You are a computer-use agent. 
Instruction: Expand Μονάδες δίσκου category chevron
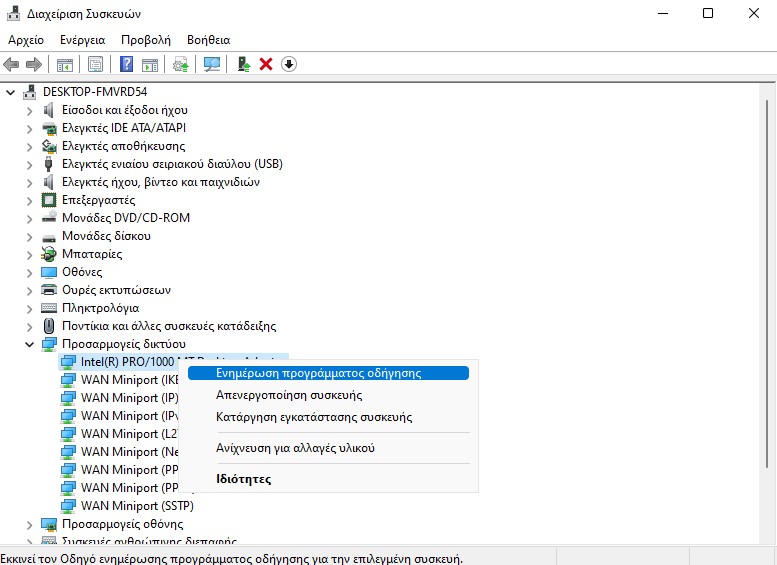(29, 237)
